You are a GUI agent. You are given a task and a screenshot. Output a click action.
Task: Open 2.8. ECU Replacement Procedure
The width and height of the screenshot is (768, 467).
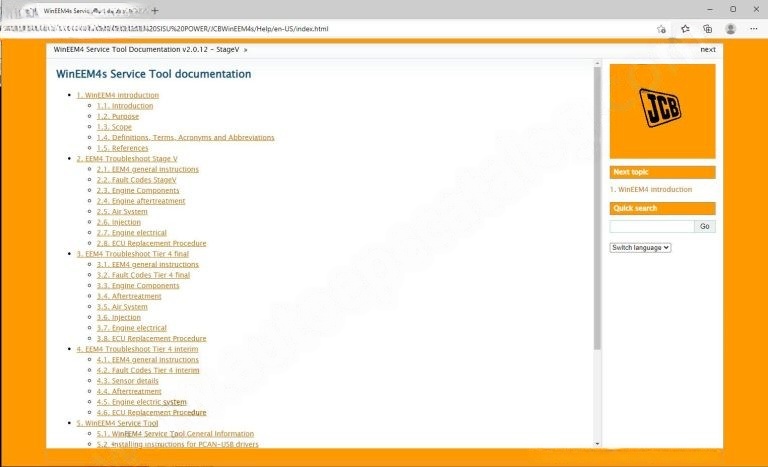(x=151, y=243)
